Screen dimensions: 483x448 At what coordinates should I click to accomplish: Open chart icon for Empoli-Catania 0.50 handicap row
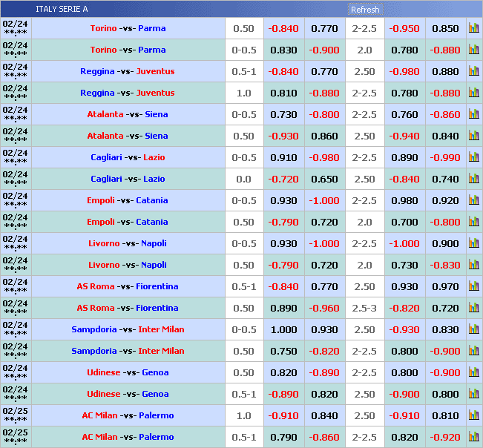(473, 223)
